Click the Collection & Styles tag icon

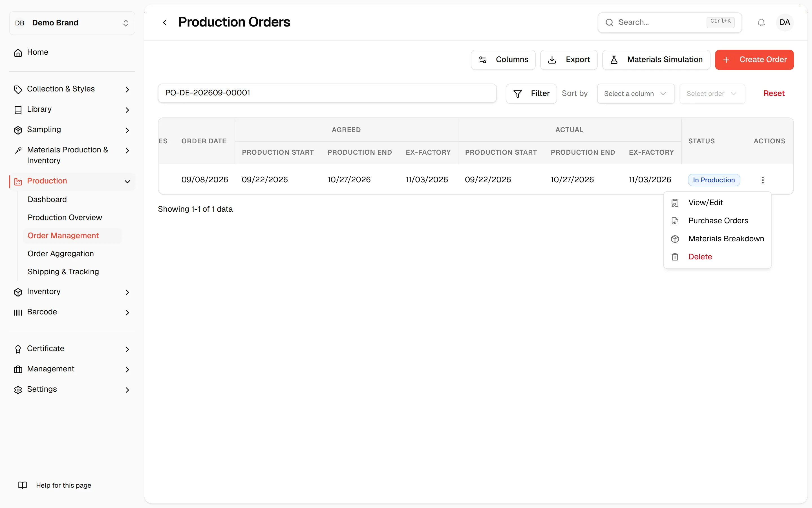tap(18, 89)
